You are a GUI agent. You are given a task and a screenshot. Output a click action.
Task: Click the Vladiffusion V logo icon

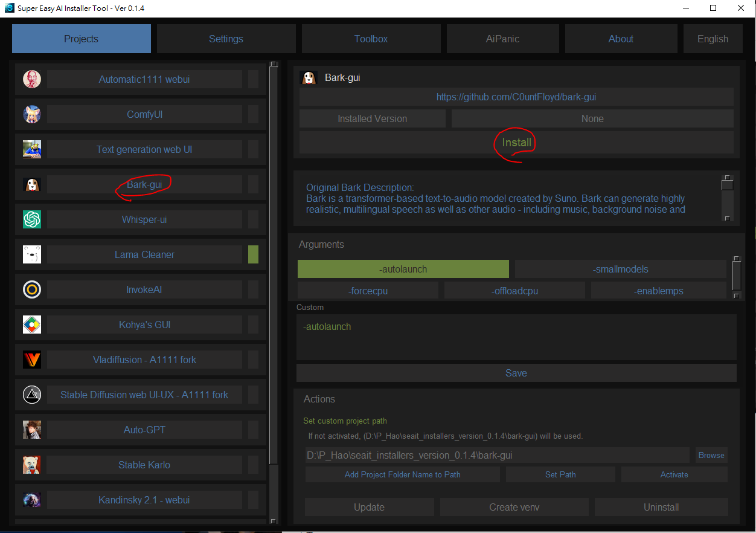pos(32,360)
